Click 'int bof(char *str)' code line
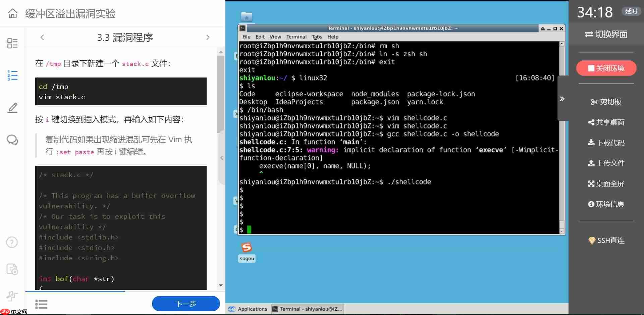Screen dimensions: 644x315 [76, 279]
